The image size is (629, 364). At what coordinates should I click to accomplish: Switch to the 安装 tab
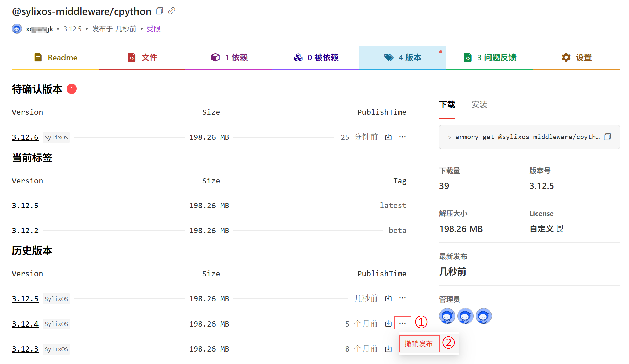(x=479, y=105)
